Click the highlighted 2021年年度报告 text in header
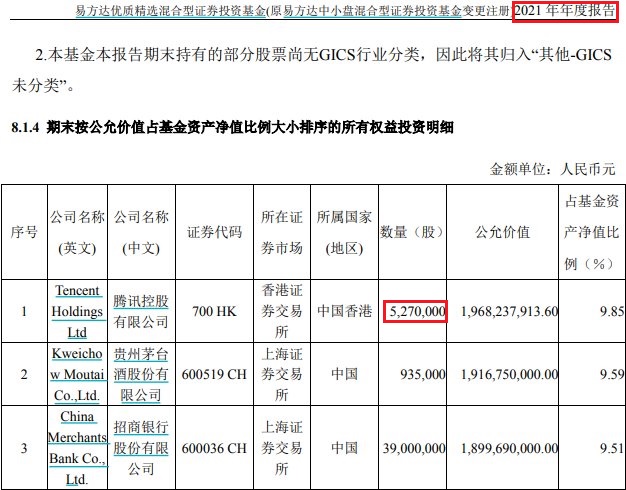This screenshot has width=626, height=490. [569, 12]
